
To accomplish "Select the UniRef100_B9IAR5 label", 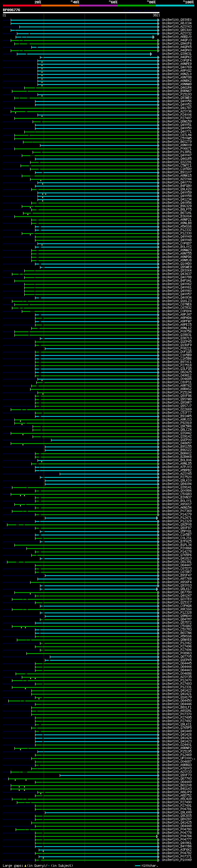I will pyautogui.click(x=177, y=416).
